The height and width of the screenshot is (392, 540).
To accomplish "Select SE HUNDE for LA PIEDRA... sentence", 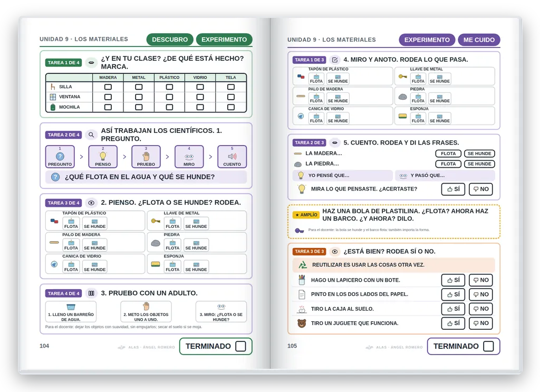I will tap(479, 164).
